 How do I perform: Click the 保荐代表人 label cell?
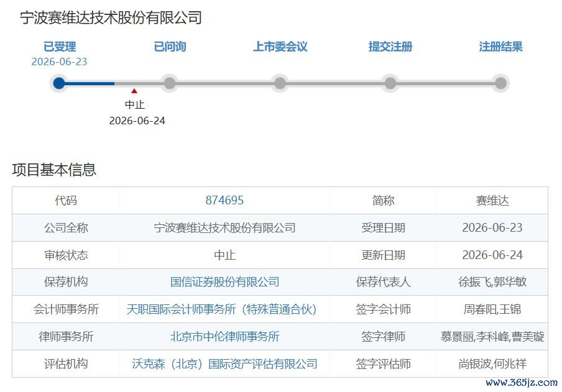[383, 282]
